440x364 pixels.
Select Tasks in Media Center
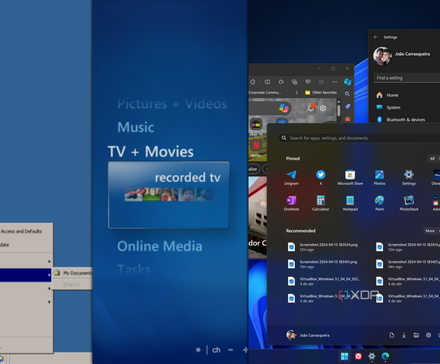click(x=134, y=270)
